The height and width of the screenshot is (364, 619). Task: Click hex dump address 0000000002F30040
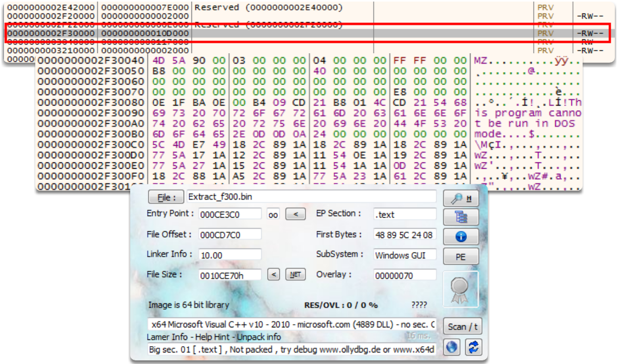[91, 61]
